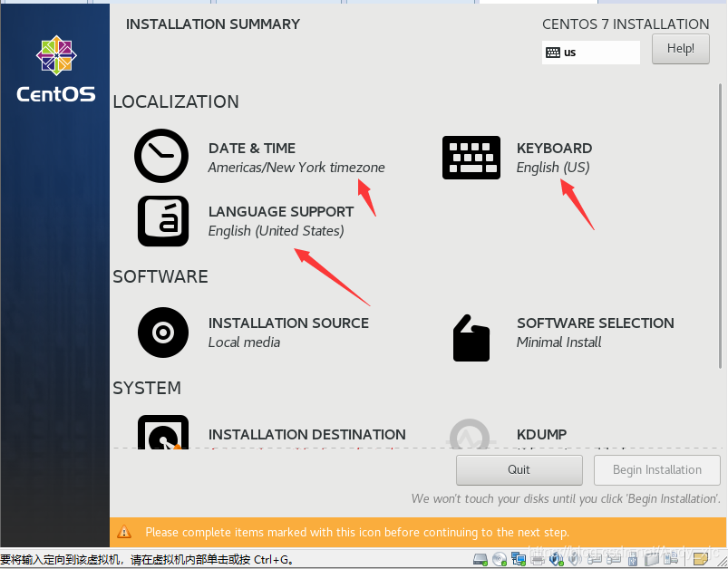Image resolution: width=728 pixels, height=569 pixels.
Task: Open the Keyboard layout settings icon
Action: pos(471,158)
